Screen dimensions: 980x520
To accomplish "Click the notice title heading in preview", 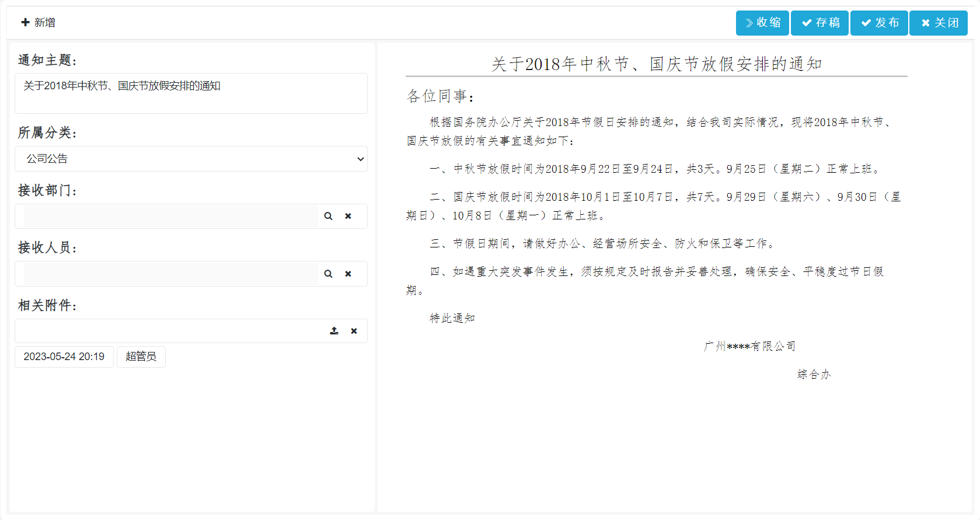I will coord(657,64).
